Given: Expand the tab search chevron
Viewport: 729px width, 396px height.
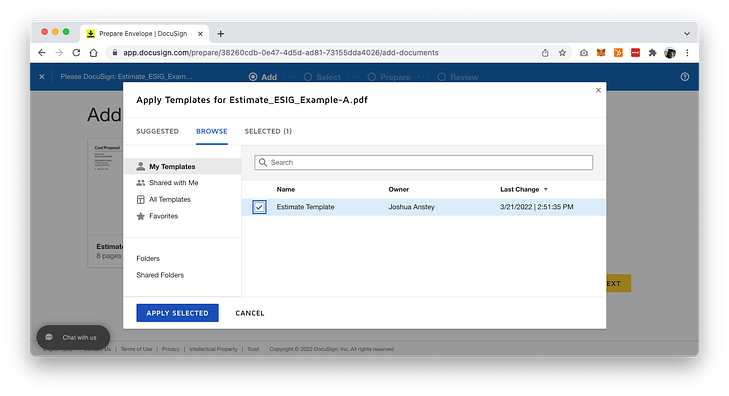Looking at the screenshot, I should coord(687,33).
